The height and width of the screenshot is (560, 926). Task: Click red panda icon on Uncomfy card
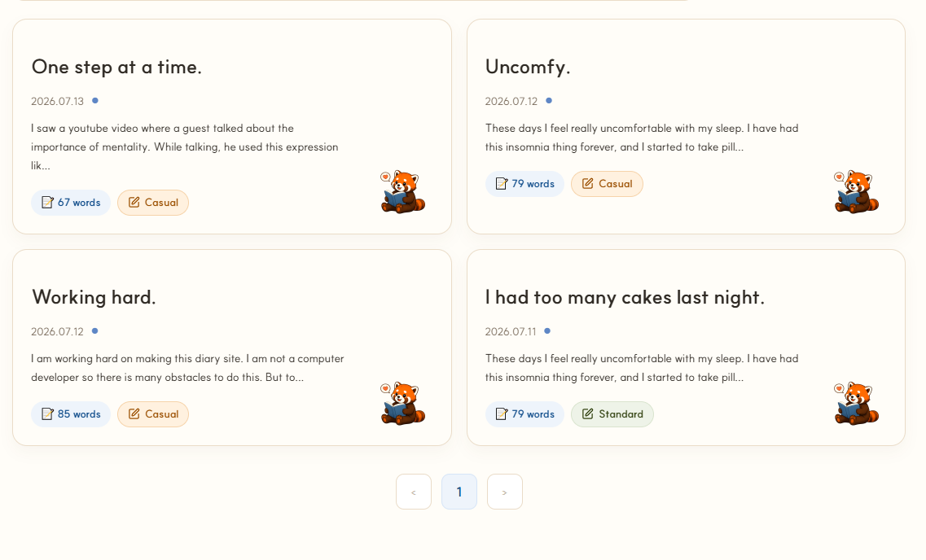click(856, 192)
